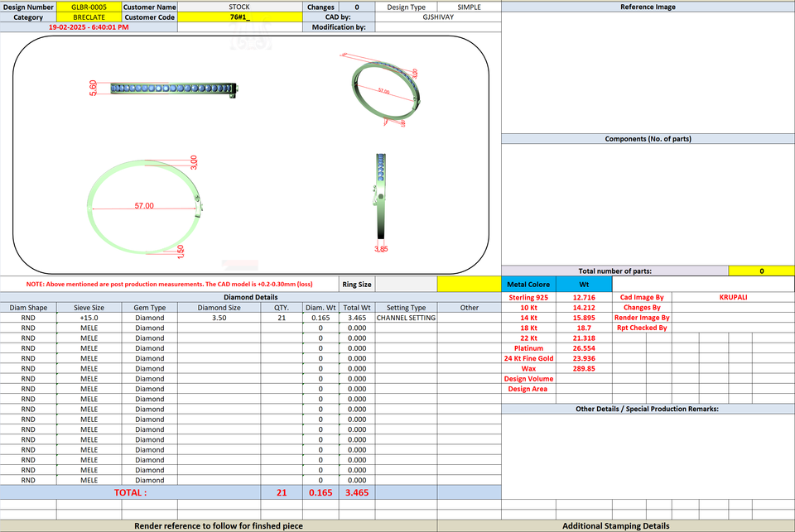Click the Diam Shape column header
The width and height of the screenshot is (795, 532).
pos(28,308)
